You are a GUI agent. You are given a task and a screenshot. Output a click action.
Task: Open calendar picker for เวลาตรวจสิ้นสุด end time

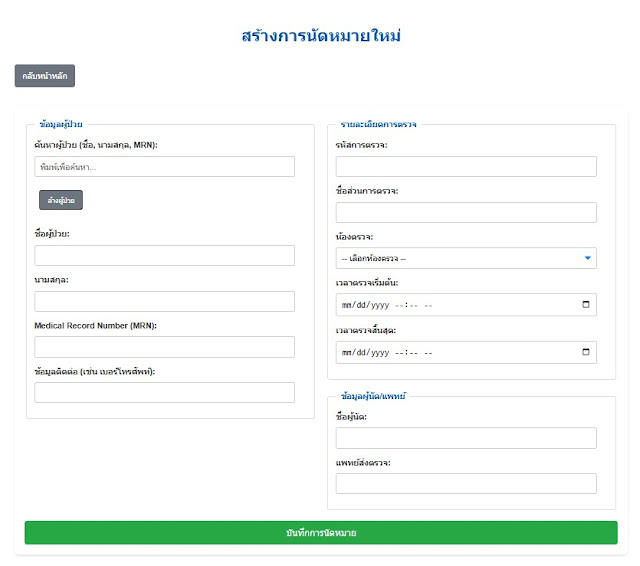point(585,352)
